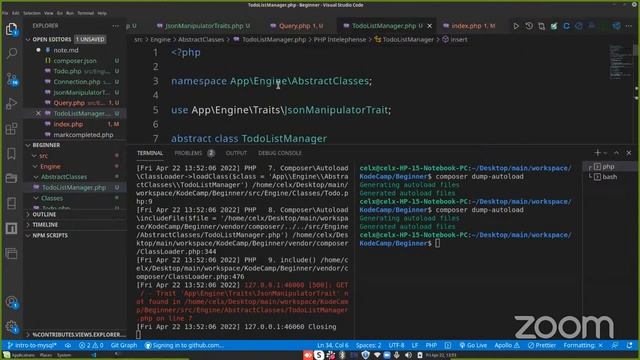Collapse the AbstractClasses folder
640x360 pixels.
pyautogui.click(x=64, y=177)
